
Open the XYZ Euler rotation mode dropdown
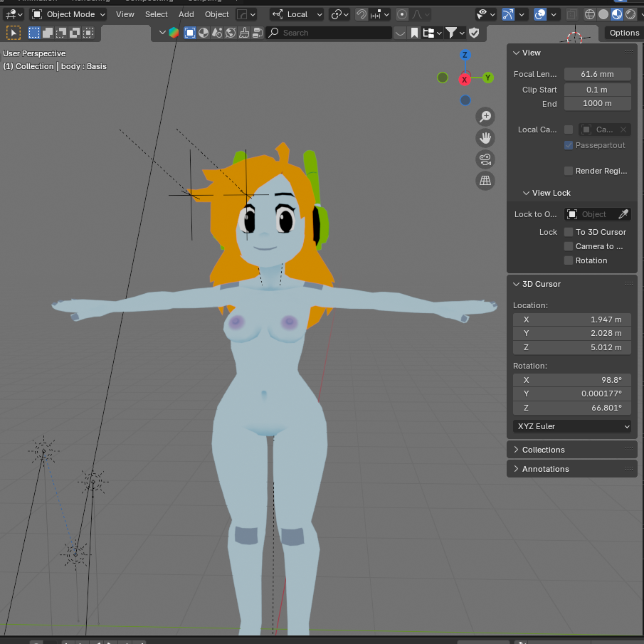tap(572, 426)
